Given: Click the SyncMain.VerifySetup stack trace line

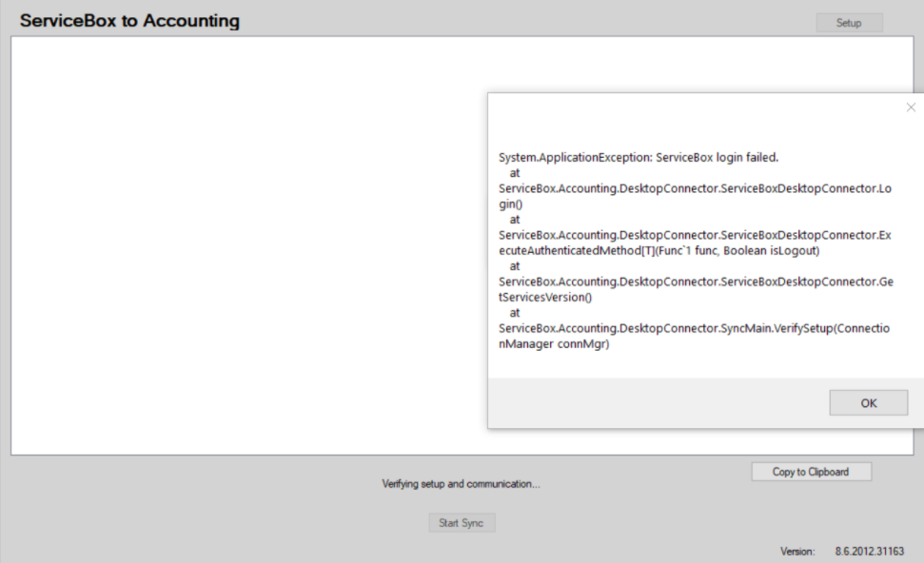Looking at the screenshot, I should tap(694, 329).
